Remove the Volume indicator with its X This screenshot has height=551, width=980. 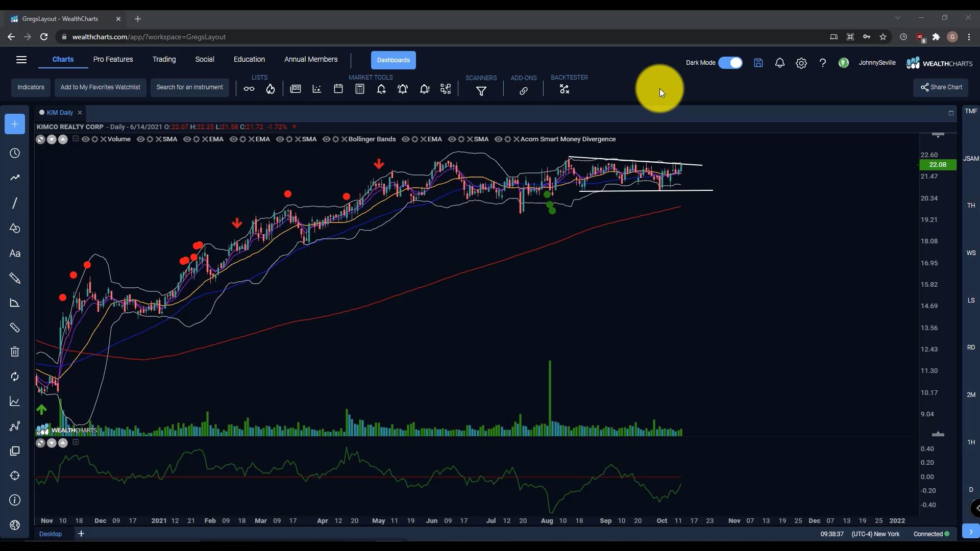[x=104, y=139]
